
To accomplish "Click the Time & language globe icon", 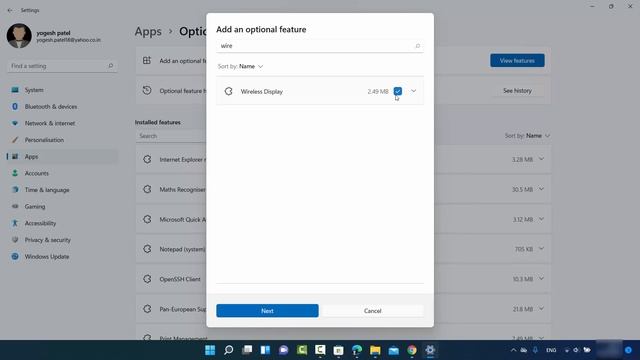I will [15, 190].
